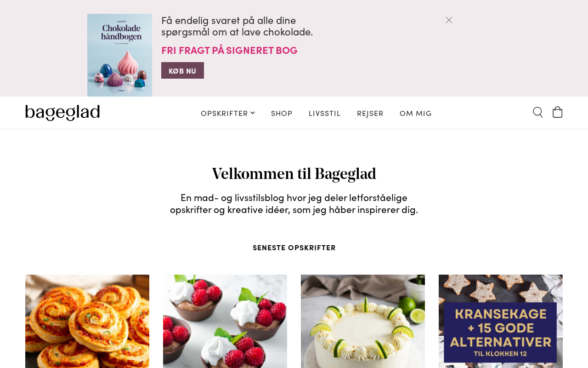The image size is (588, 368).
Task: Open the Opskrifter menu
Action: point(224,113)
